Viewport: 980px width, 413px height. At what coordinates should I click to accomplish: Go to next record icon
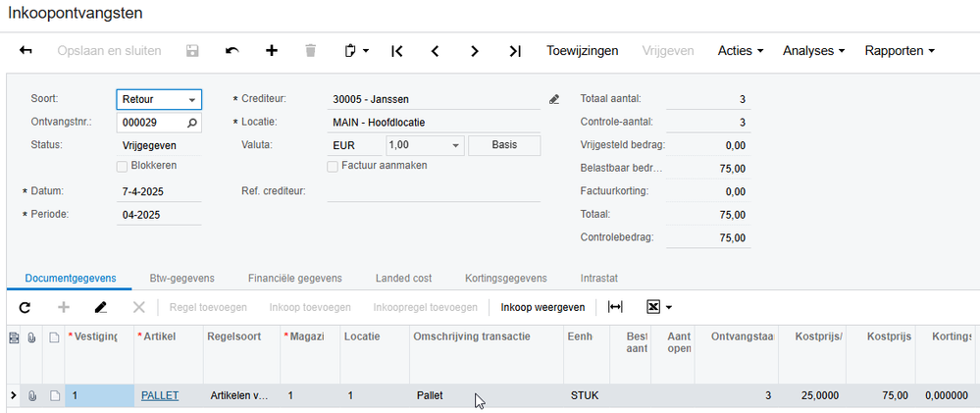[x=475, y=51]
